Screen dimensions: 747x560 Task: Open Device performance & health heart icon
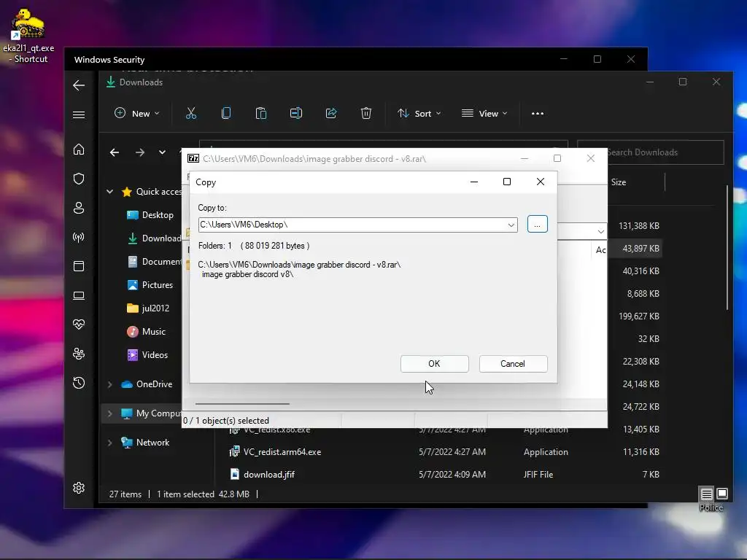[79, 324]
